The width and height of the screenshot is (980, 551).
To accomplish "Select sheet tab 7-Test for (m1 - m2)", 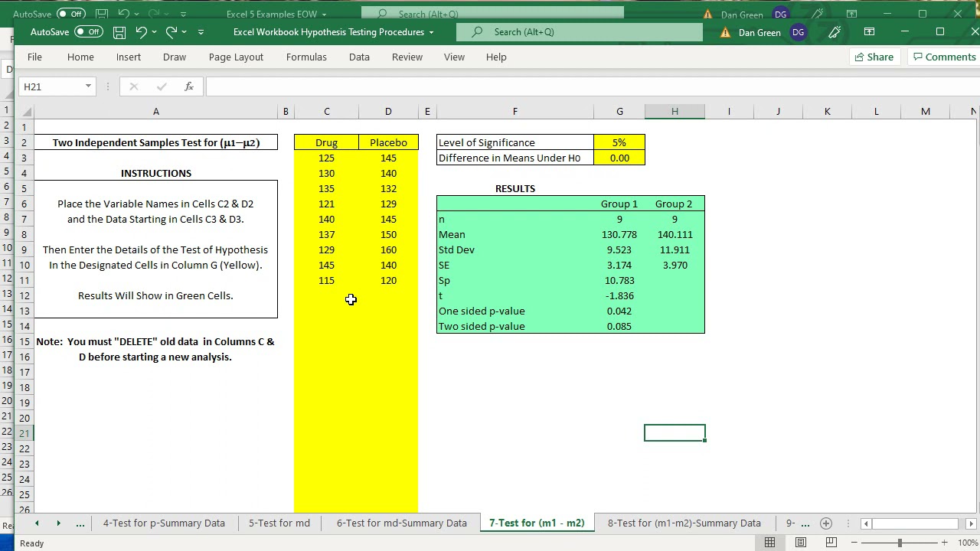I will tap(537, 523).
